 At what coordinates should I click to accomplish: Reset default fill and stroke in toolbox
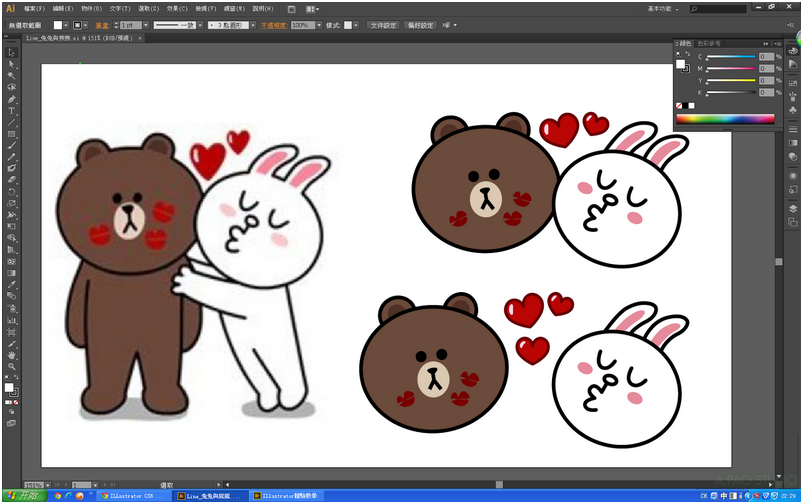pos(7,378)
